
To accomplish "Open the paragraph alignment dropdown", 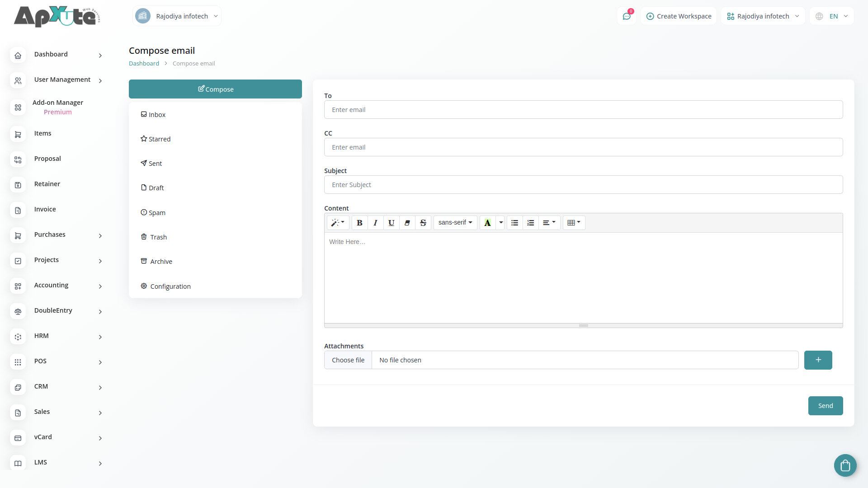I will [549, 223].
